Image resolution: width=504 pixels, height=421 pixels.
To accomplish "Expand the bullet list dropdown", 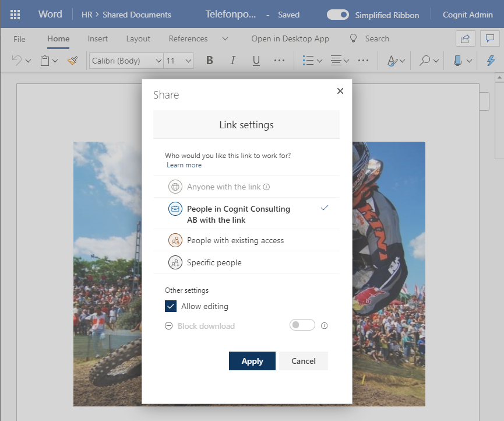I will [319, 61].
